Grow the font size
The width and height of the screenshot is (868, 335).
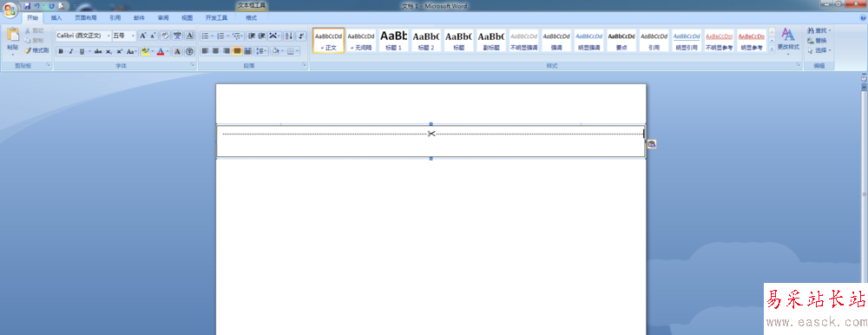[142, 36]
